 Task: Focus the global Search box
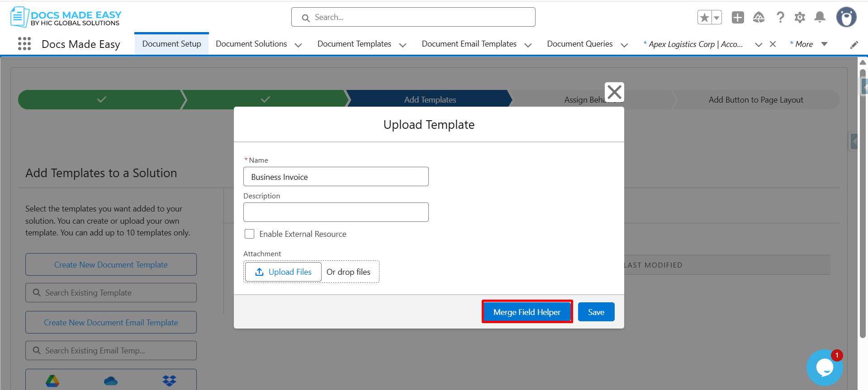pyautogui.click(x=413, y=17)
